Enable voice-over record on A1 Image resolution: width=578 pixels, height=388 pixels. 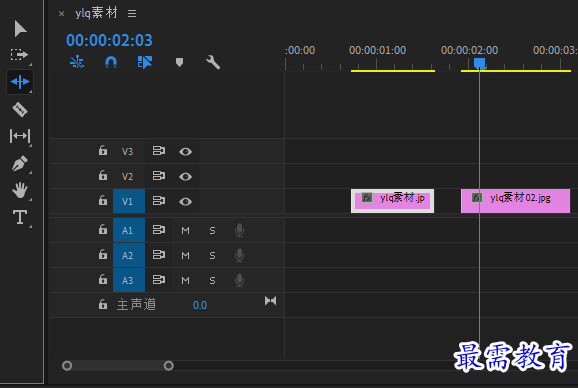pos(239,230)
